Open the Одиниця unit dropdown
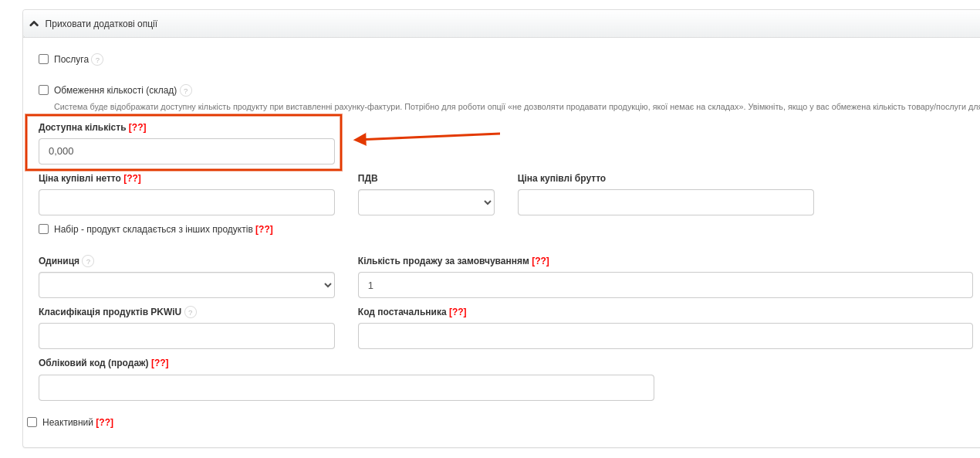 (187, 285)
